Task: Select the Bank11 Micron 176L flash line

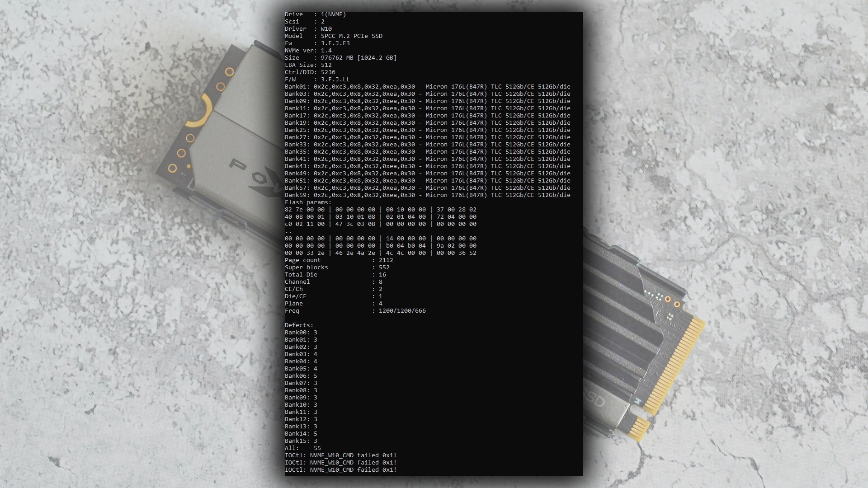Action: click(x=428, y=108)
